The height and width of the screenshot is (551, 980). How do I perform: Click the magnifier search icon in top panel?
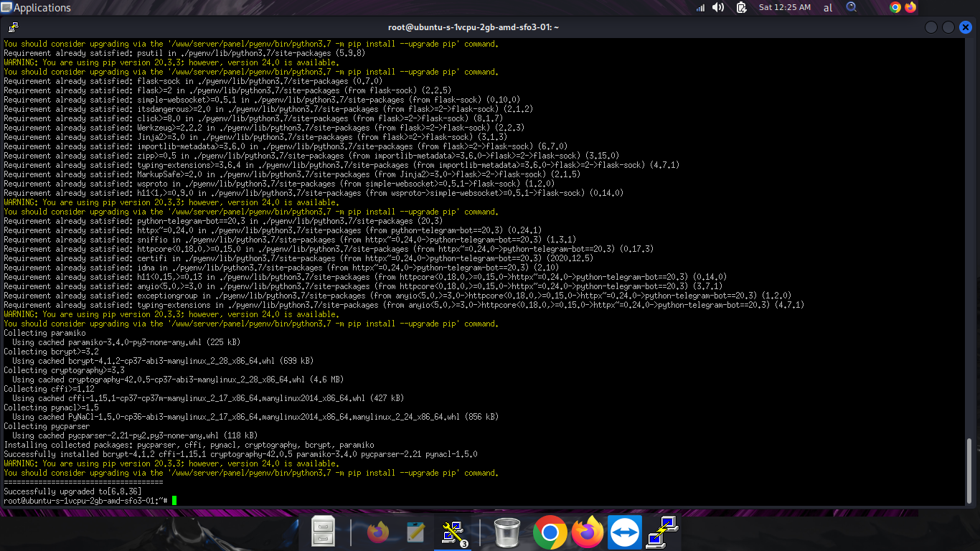point(852,7)
